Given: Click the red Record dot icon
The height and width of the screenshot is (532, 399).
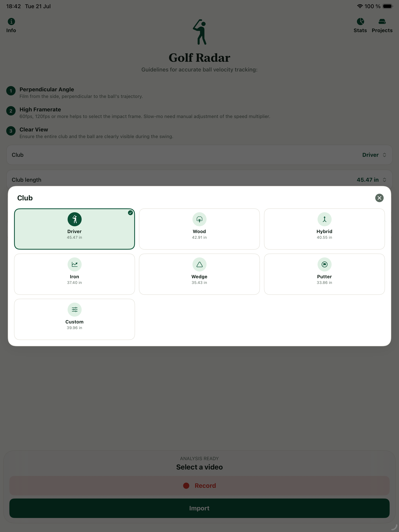Looking at the screenshot, I should click(186, 486).
